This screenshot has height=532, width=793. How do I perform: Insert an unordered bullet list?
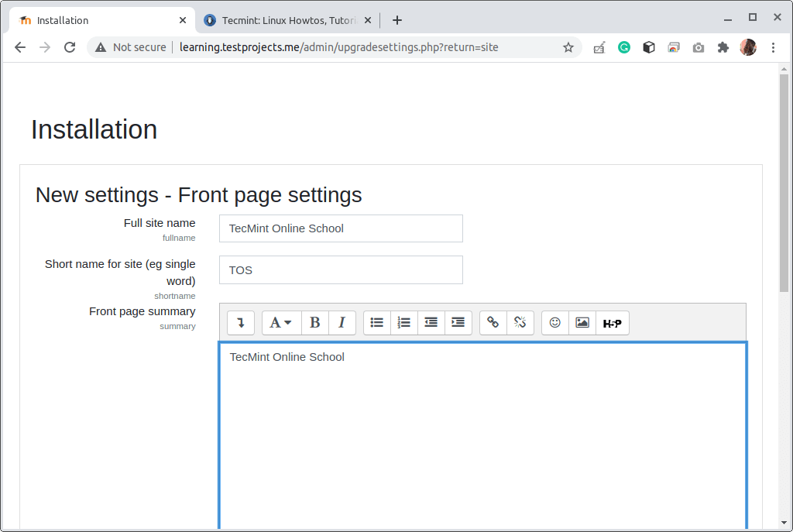coord(377,323)
